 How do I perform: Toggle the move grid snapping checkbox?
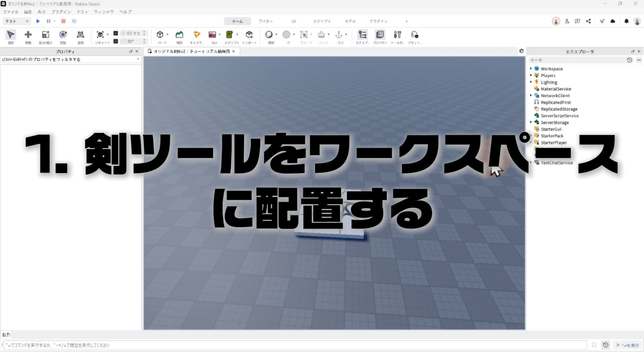(116, 33)
